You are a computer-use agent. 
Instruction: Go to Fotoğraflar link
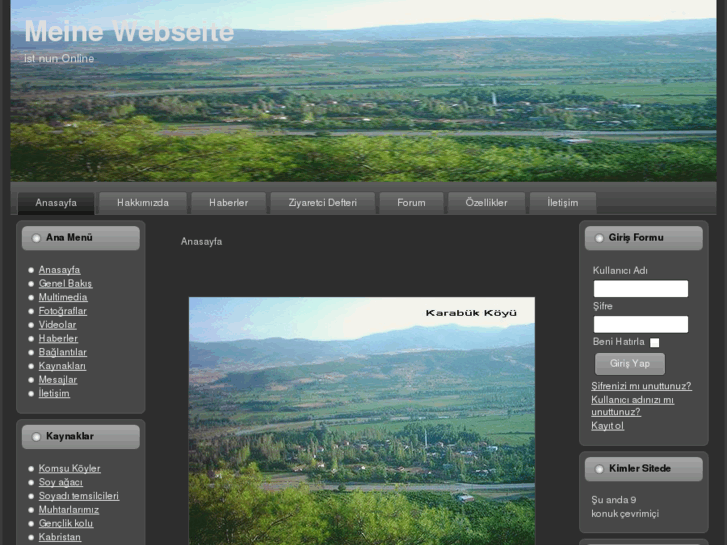click(63, 311)
